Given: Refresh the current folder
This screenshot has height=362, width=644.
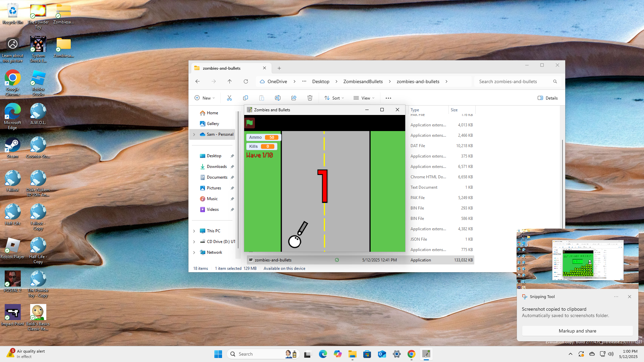Looking at the screenshot, I should pyautogui.click(x=246, y=81).
